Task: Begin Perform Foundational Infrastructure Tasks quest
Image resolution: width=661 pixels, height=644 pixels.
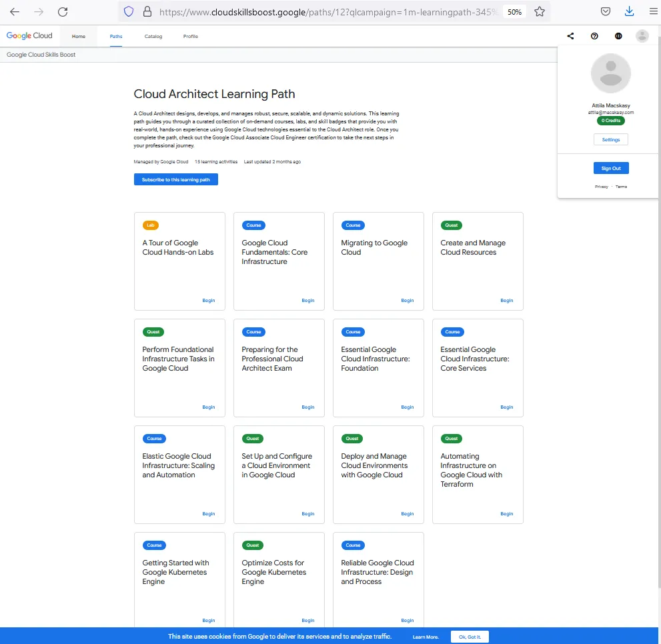Action: [209, 407]
